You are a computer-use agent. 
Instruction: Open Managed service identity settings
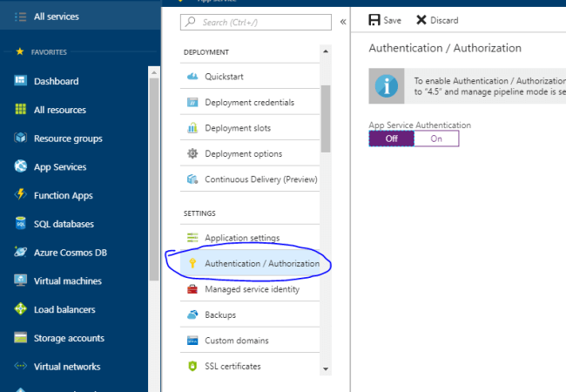250,289
